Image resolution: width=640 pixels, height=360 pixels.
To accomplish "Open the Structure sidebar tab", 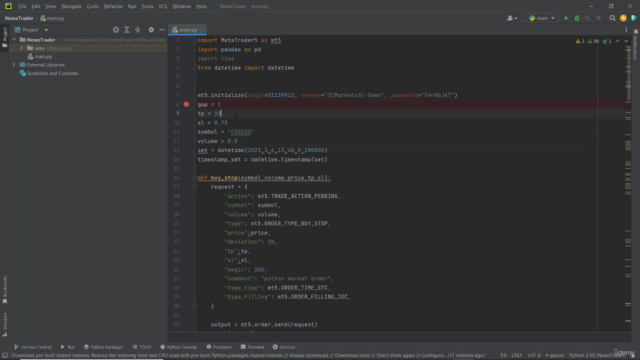I will 4,324.
